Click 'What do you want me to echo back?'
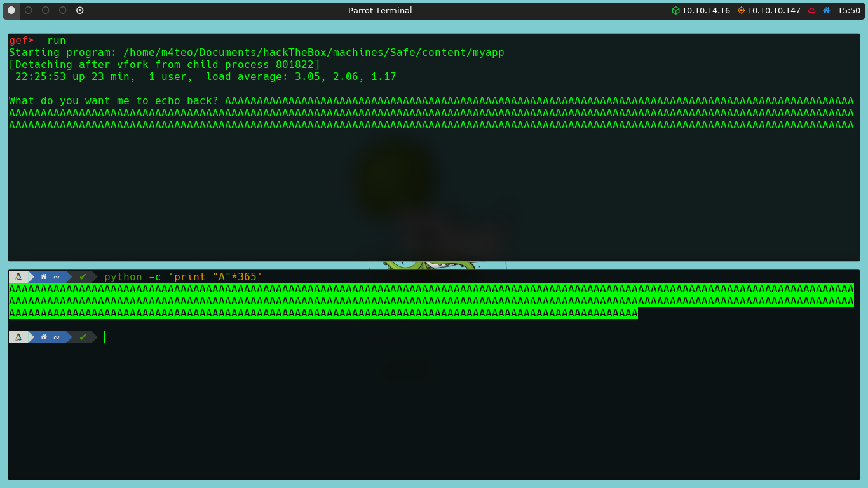The image size is (868, 488). 114,101
